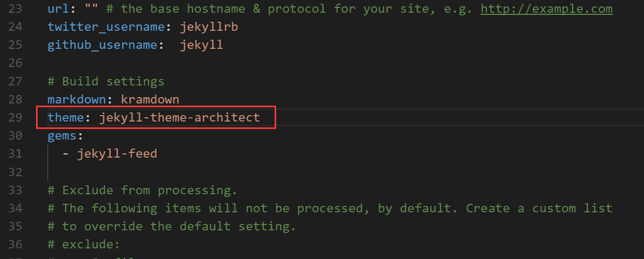The height and width of the screenshot is (259, 644).
Task: Open the http://example.com link
Action: click(546, 9)
